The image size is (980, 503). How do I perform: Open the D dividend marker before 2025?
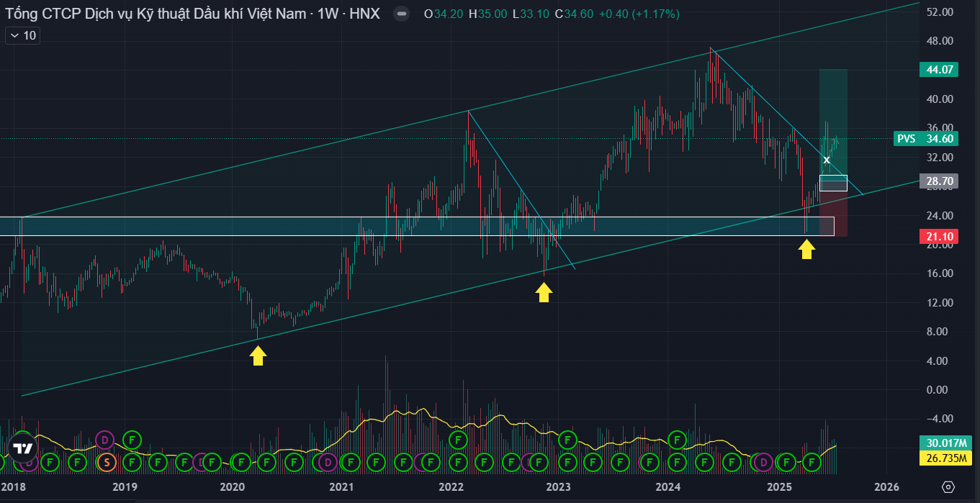763,461
